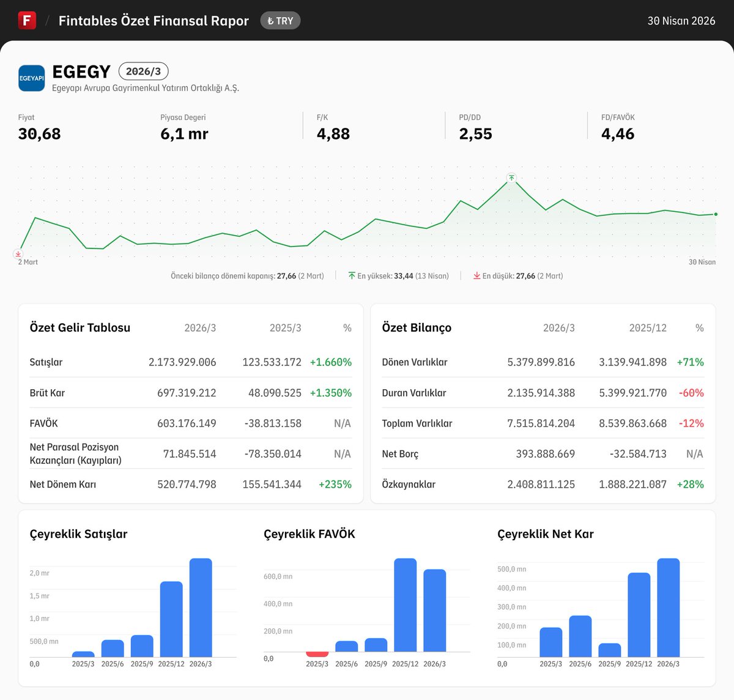Click the green peak marker on price chart
This screenshot has height=700, width=734.
tap(511, 178)
